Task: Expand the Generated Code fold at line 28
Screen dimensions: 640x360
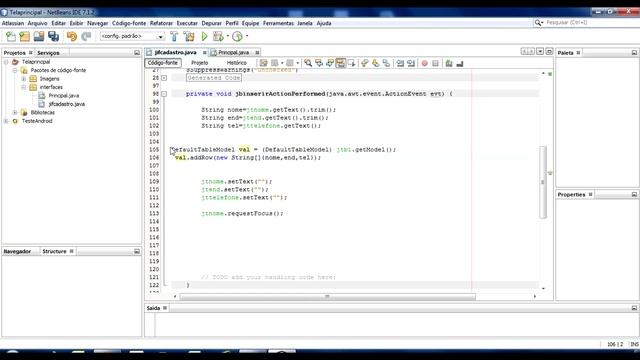Action: pyautogui.click(x=164, y=78)
